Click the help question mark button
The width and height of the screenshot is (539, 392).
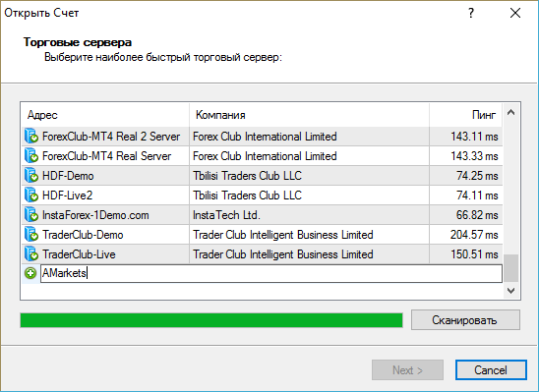click(x=471, y=13)
